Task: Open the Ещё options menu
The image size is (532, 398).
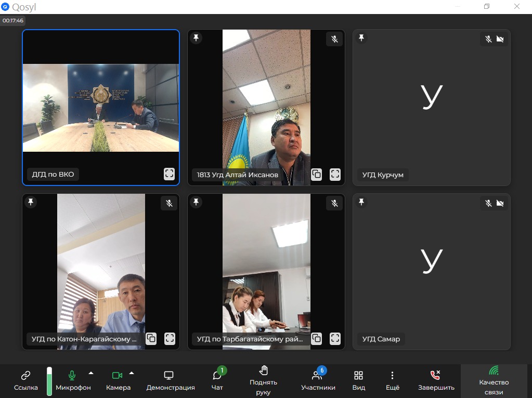Action: coord(393,380)
